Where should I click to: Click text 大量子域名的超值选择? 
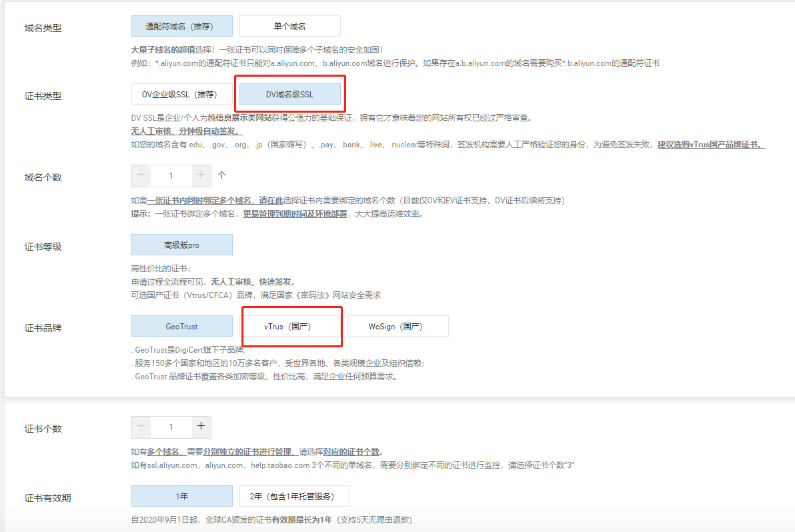(171, 49)
